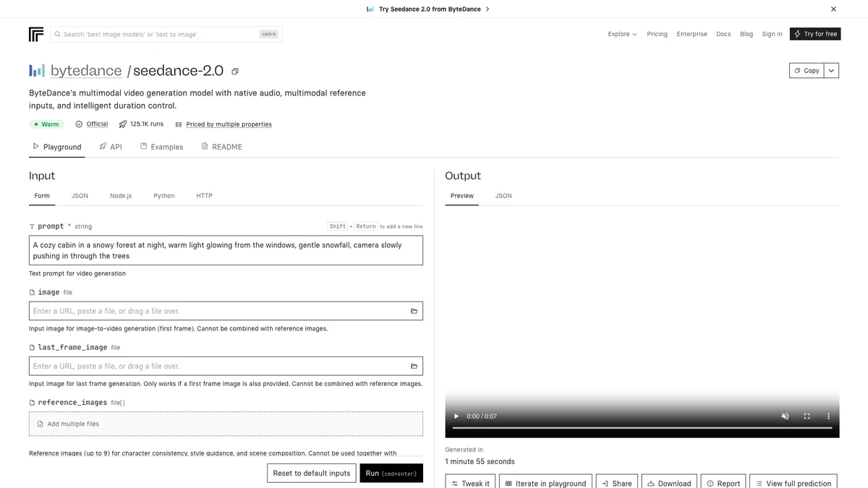
Task: Click the prompt field type icon
Action: pos(32,226)
